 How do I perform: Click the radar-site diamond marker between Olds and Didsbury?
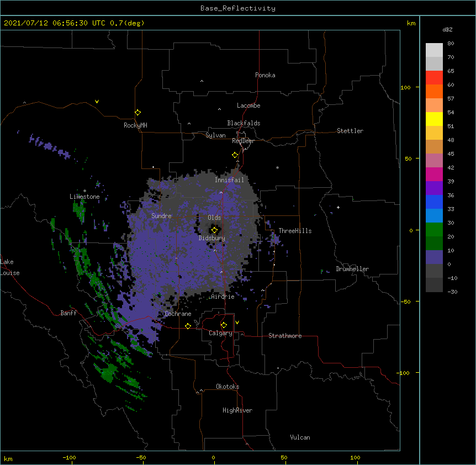pos(214,230)
